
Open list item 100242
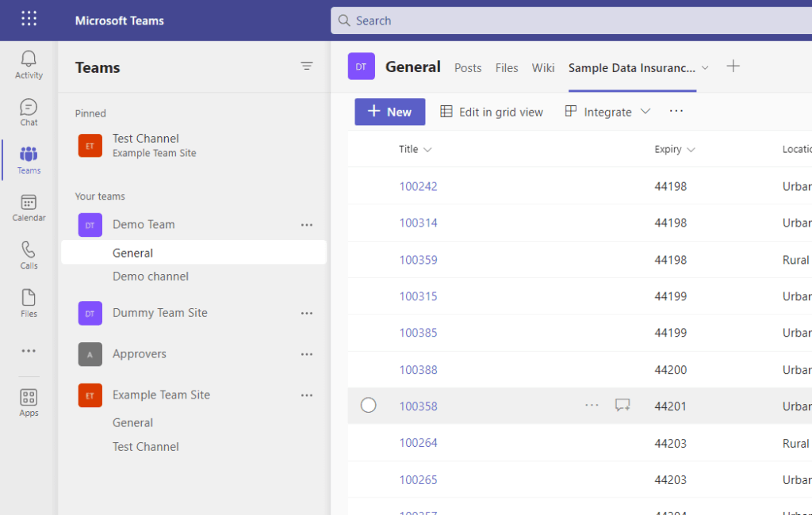(x=418, y=186)
